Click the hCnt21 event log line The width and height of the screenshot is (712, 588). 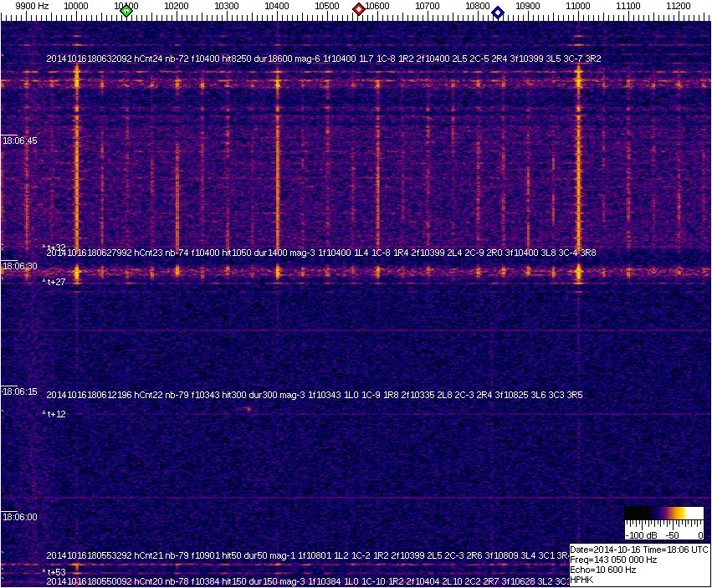pyautogui.click(x=308, y=555)
